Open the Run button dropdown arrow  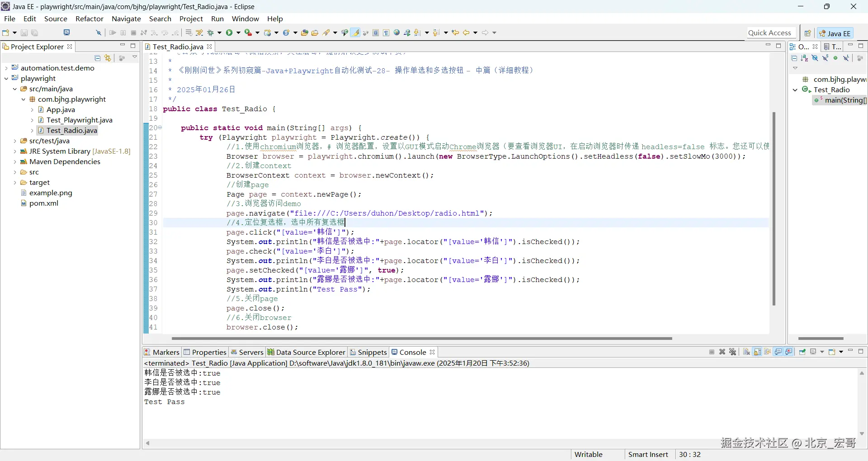click(x=238, y=33)
